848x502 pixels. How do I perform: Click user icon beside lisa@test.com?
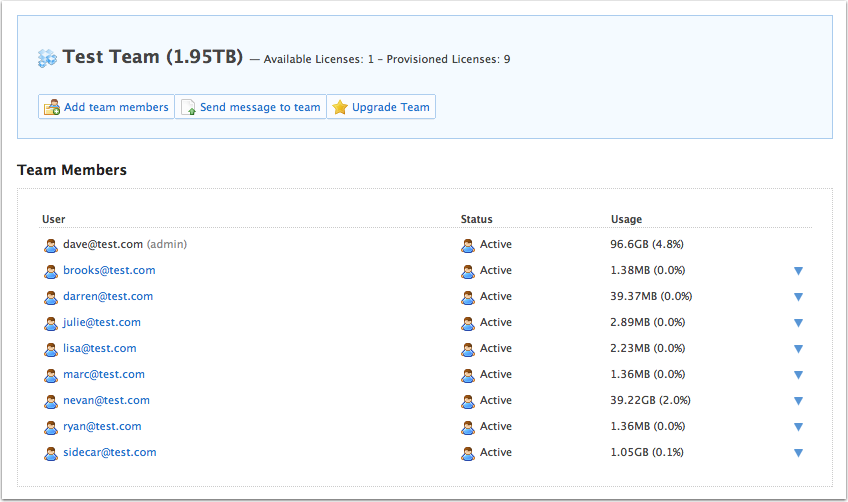point(51,349)
